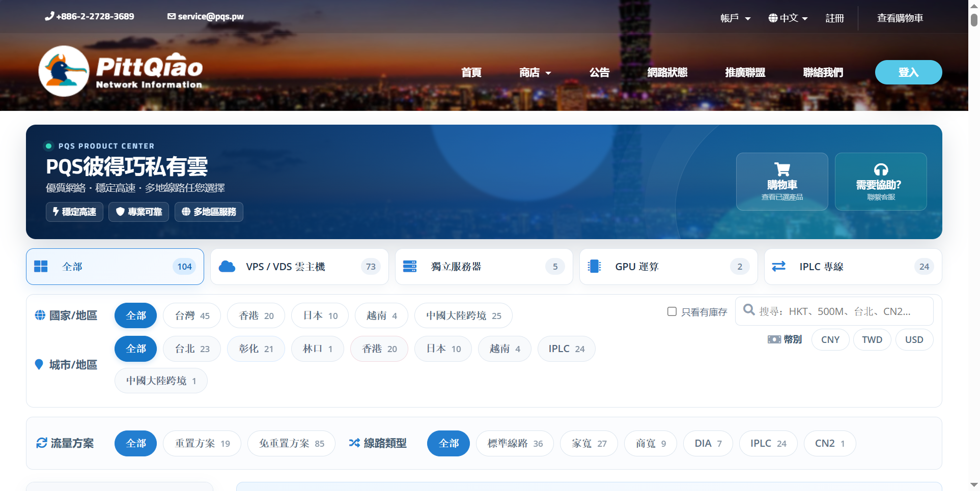Filter city by 台北
This screenshot has height=491, width=980.
point(192,349)
